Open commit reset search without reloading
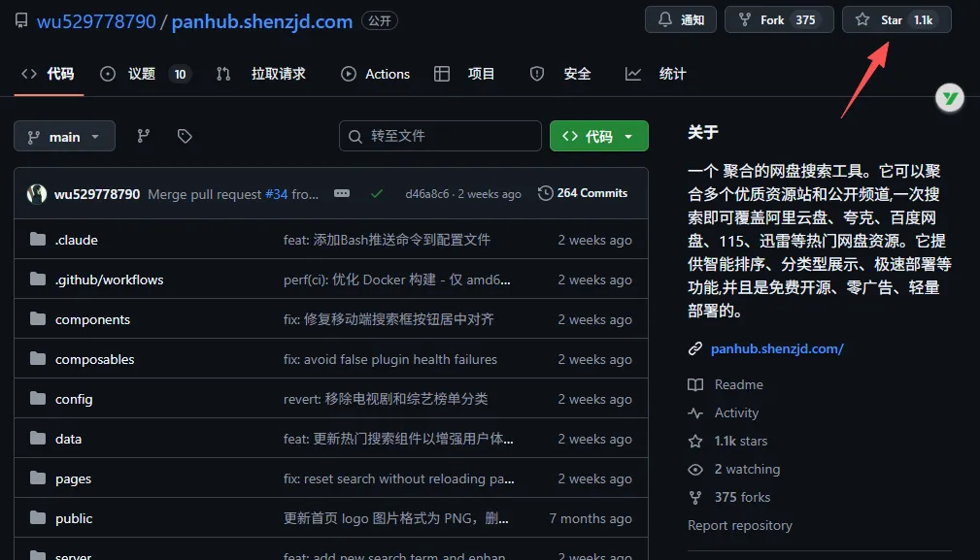The height and width of the screenshot is (560, 980). point(399,478)
